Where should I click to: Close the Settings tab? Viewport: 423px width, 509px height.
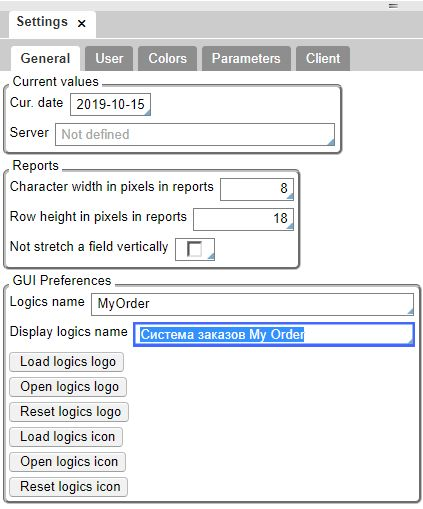point(82,23)
